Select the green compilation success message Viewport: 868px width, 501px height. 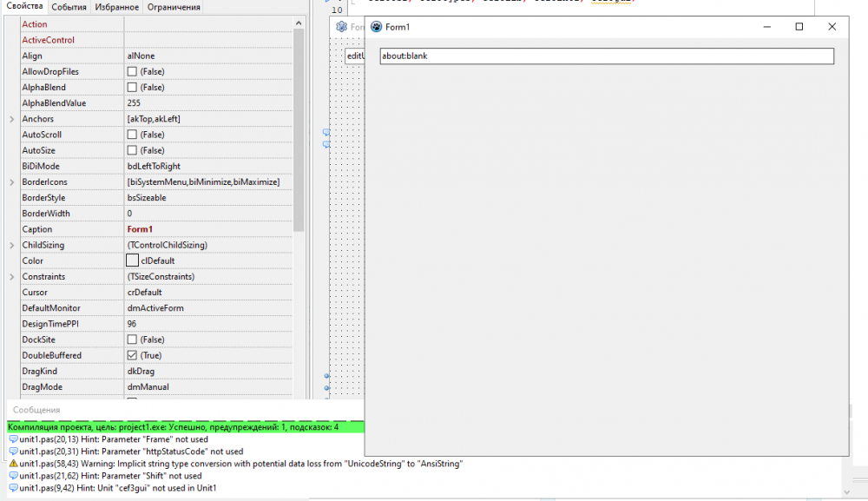(x=186, y=427)
